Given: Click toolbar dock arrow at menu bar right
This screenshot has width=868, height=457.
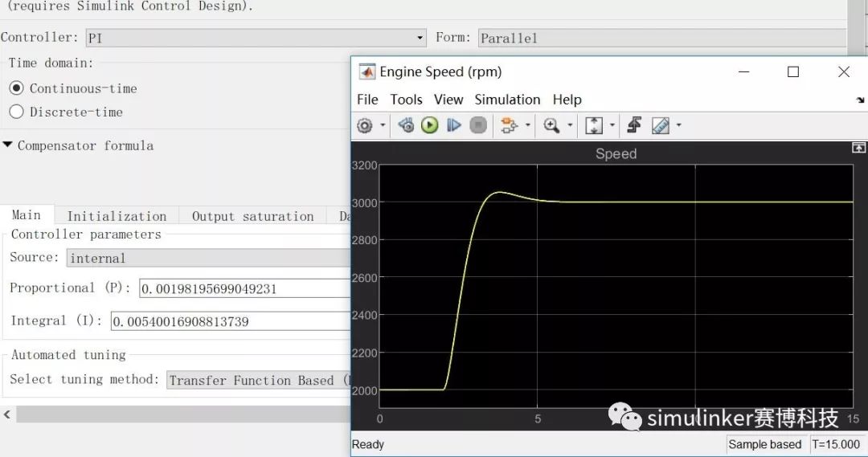Looking at the screenshot, I should point(860,100).
